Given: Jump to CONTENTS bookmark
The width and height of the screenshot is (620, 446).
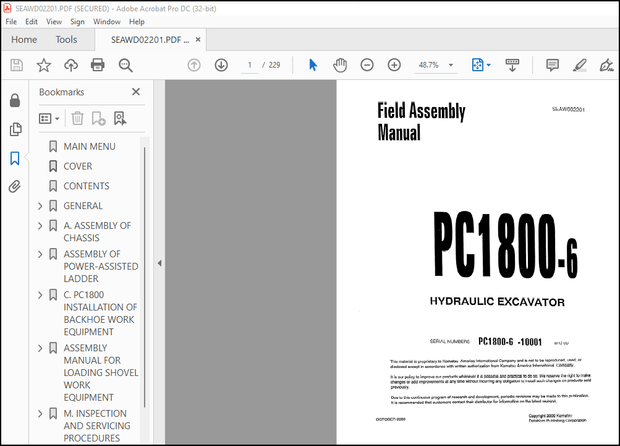Looking at the screenshot, I should coord(86,186).
